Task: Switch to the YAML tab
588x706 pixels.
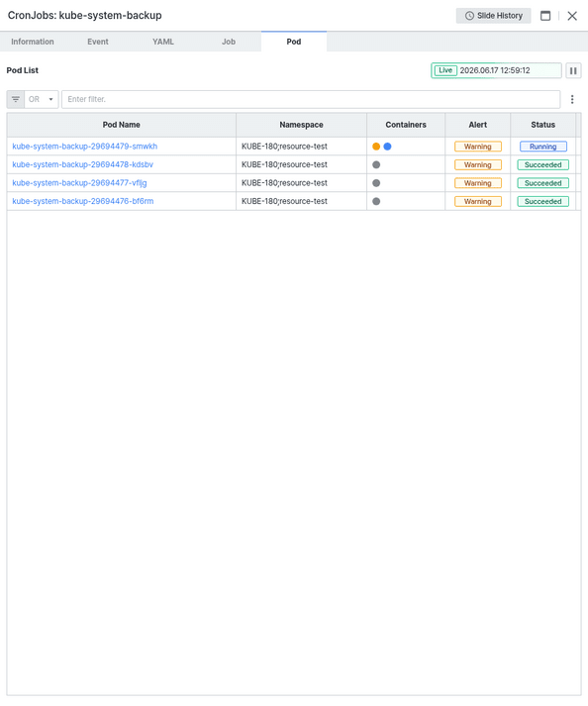Action: 163,42
